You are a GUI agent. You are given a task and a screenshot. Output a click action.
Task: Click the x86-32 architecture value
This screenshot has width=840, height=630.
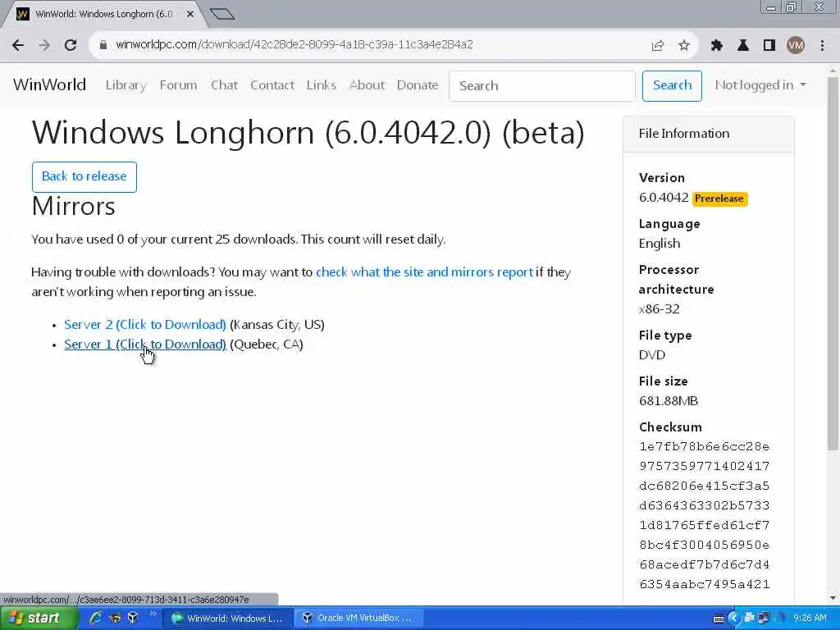659,309
